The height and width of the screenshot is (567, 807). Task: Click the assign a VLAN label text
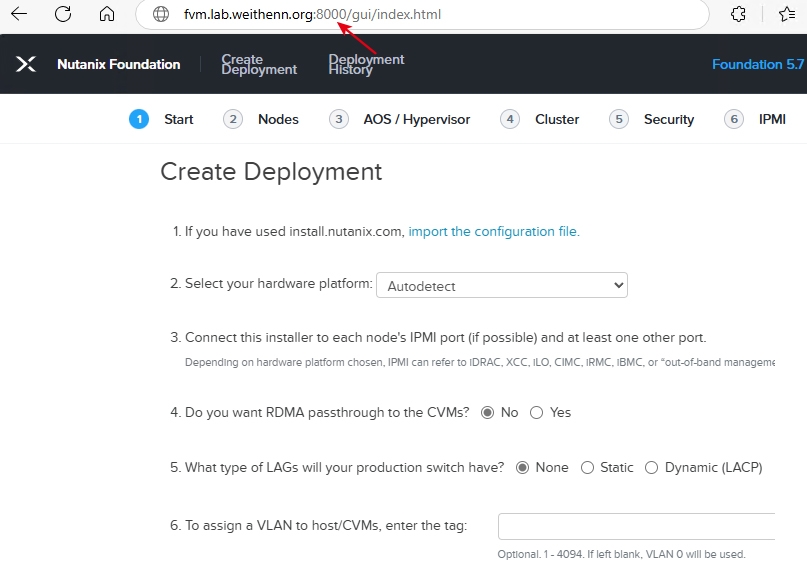click(x=326, y=526)
